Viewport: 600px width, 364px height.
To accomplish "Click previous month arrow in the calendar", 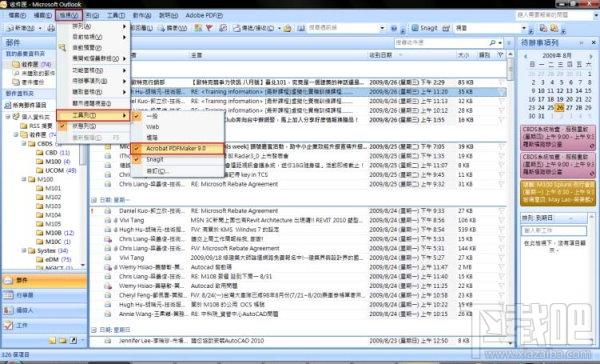I will [x=525, y=56].
